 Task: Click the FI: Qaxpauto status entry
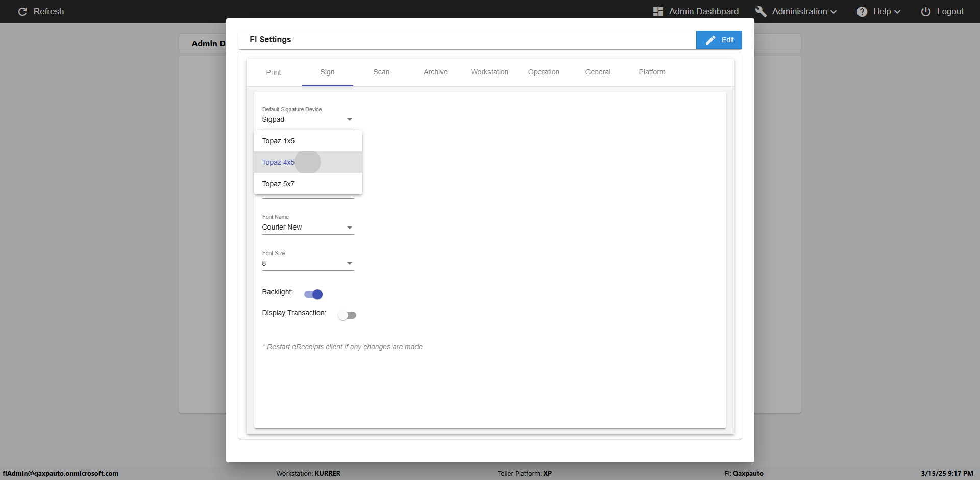[744, 473]
